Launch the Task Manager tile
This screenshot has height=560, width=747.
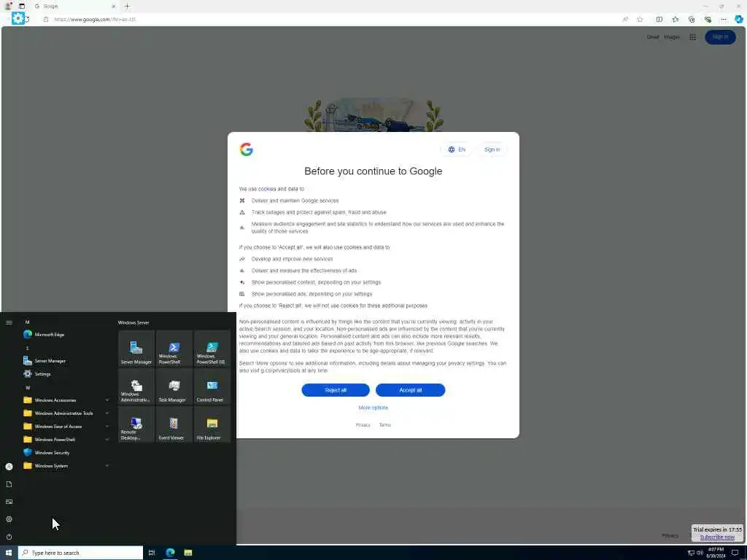tap(174, 386)
